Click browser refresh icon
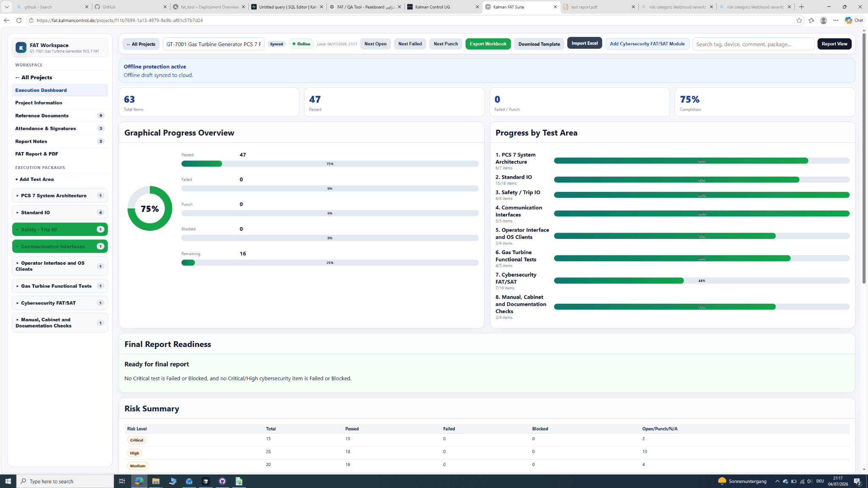This screenshot has width=868, height=488. click(19, 20)
